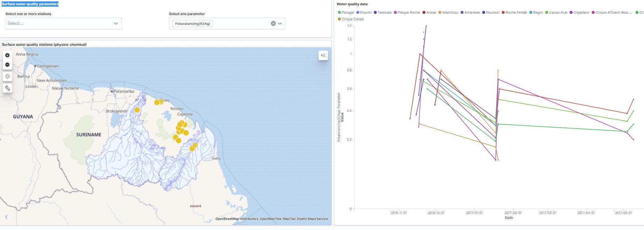Click New Amsterdam label on map
The height and width of the screenshot is (230, 644).
52,80
